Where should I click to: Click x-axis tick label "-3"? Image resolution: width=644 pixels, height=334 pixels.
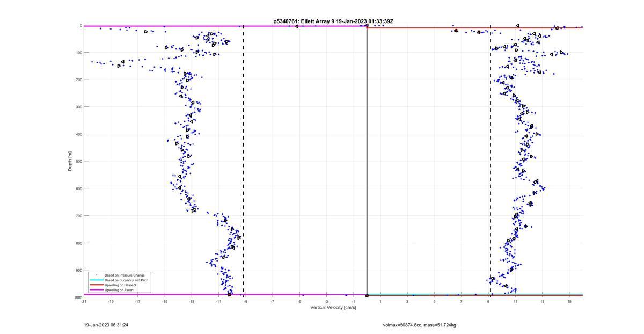coord(326,302)
